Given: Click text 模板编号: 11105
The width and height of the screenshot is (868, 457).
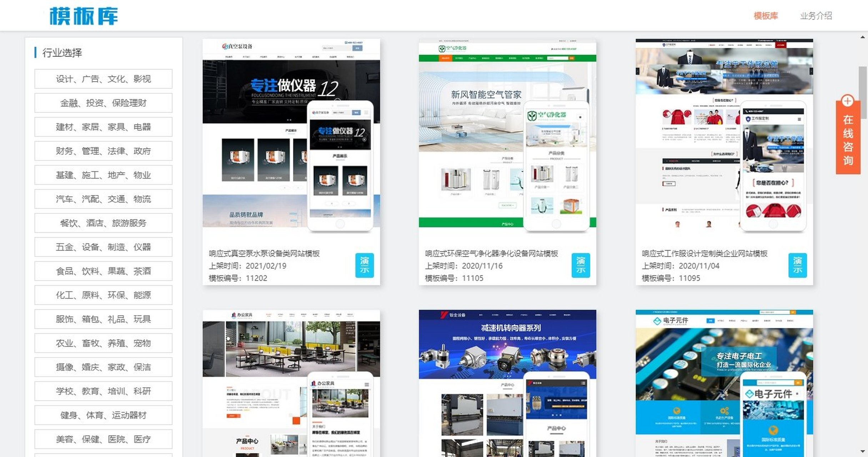Looking at the screenshot, I should coord(454,278).
